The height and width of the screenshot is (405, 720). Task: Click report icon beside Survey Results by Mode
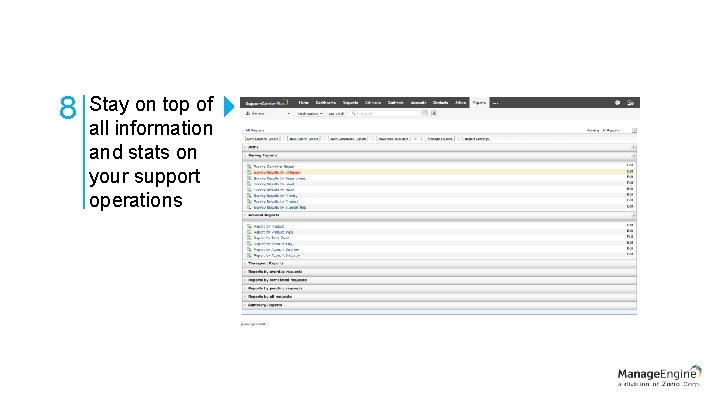click(249, 190)
